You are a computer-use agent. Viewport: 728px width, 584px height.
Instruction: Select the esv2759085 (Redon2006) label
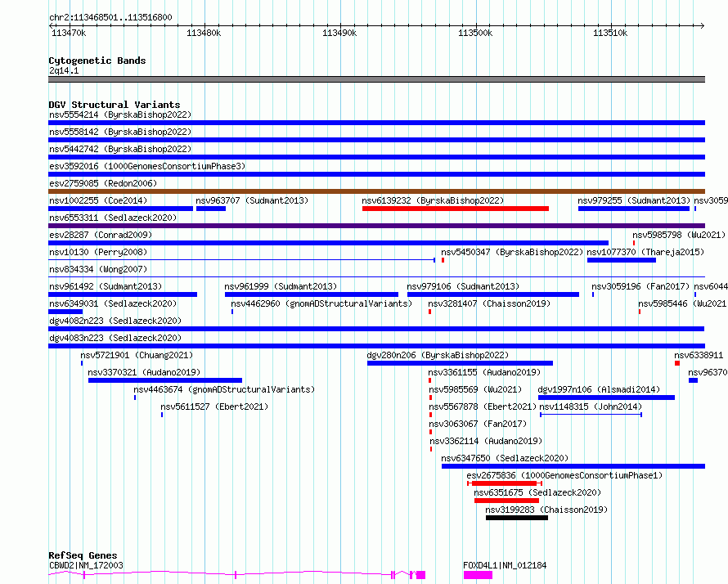103,183
